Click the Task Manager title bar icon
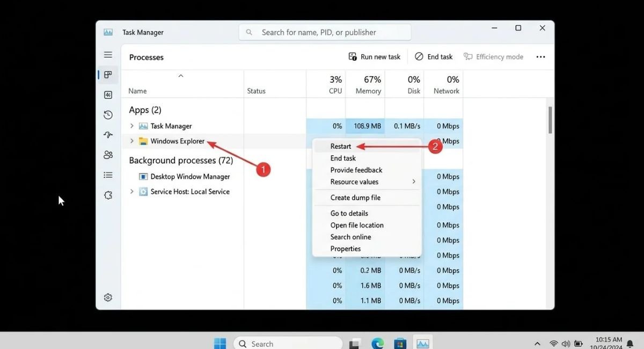 coord(108,32)
